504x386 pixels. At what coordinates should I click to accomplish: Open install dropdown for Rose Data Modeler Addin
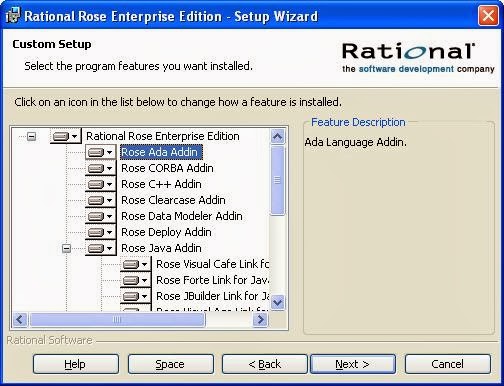click(100, 216)
